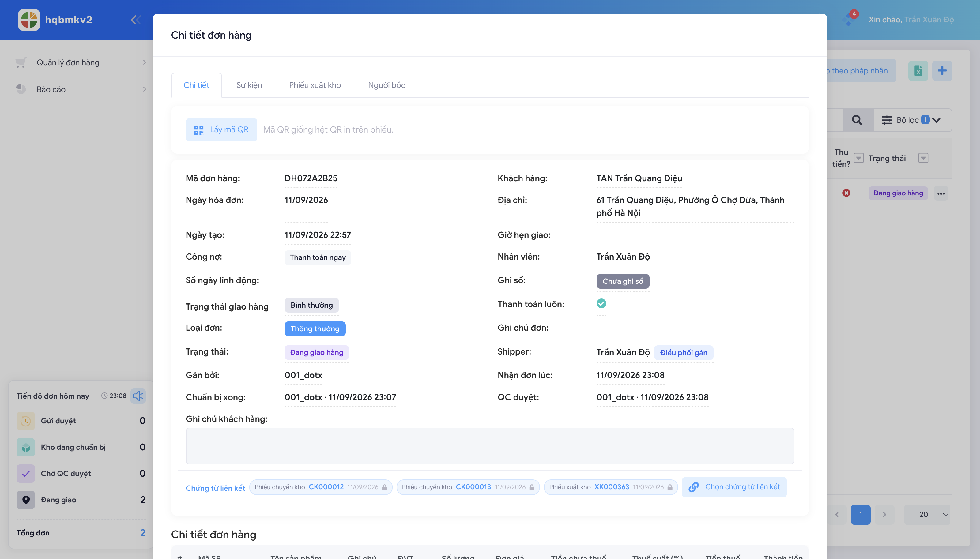
Task: Click the clock icon for Gửi duyệt
Action: coord(26,421)
